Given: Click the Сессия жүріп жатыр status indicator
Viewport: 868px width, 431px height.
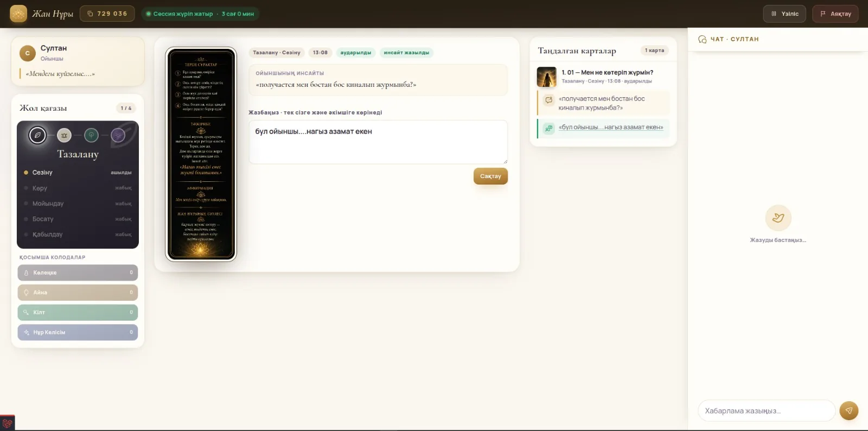Looking at the screenshot, I should tap(200, 14).
